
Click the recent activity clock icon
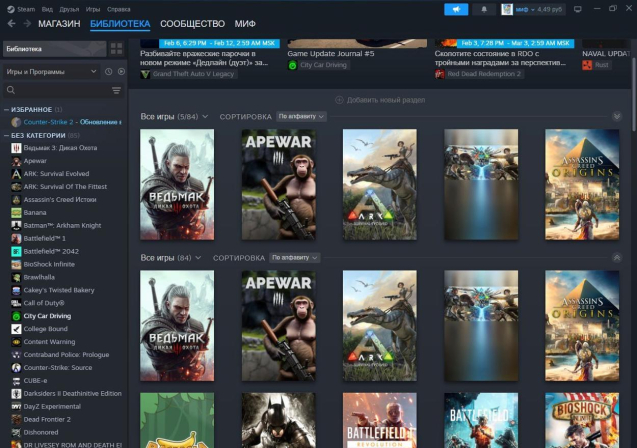coord(109,72)
